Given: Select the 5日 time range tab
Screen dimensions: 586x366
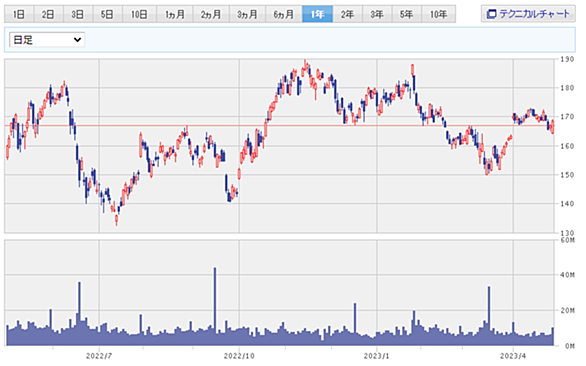Looking at the screenshot, I should click(x=108, y=14).
